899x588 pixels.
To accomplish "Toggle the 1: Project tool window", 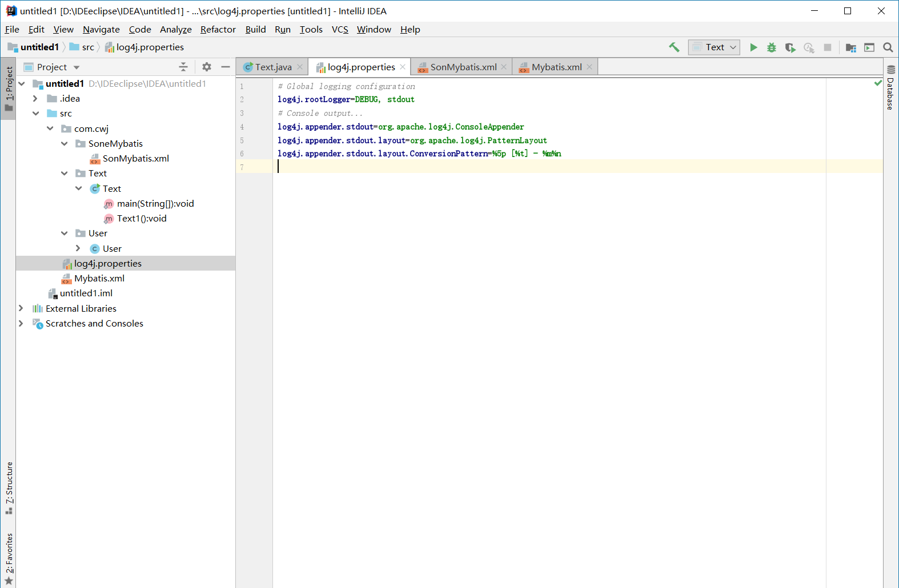I will point(9,88).
